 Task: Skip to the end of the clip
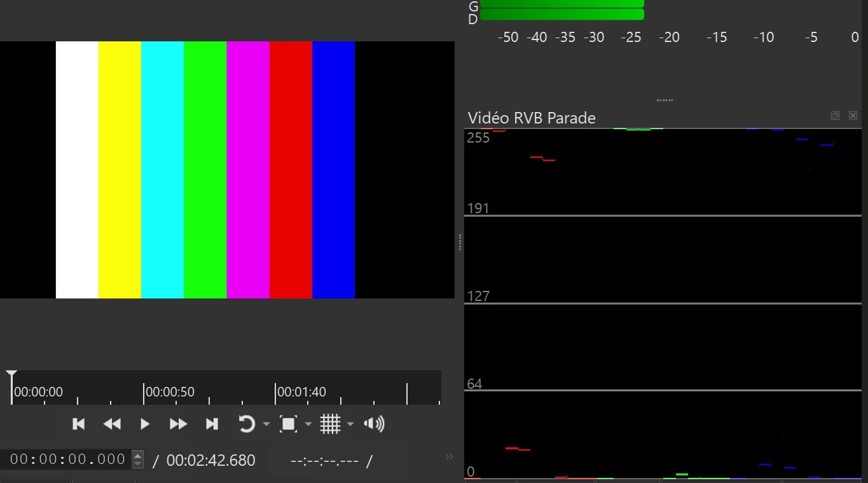(x=212, y=424)
